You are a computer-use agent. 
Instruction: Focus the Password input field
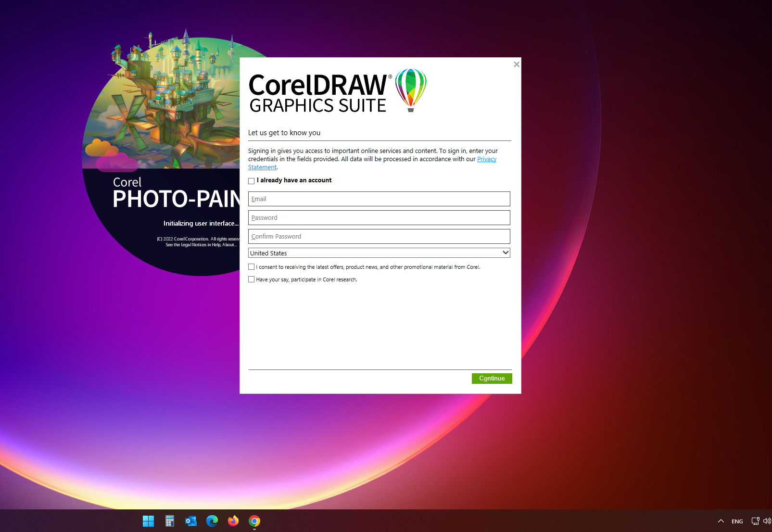(379, 217)
